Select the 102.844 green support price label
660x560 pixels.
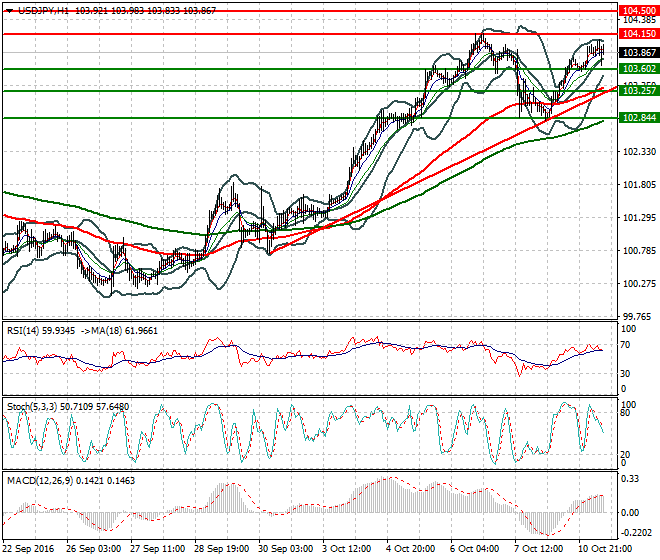[639, 117]
